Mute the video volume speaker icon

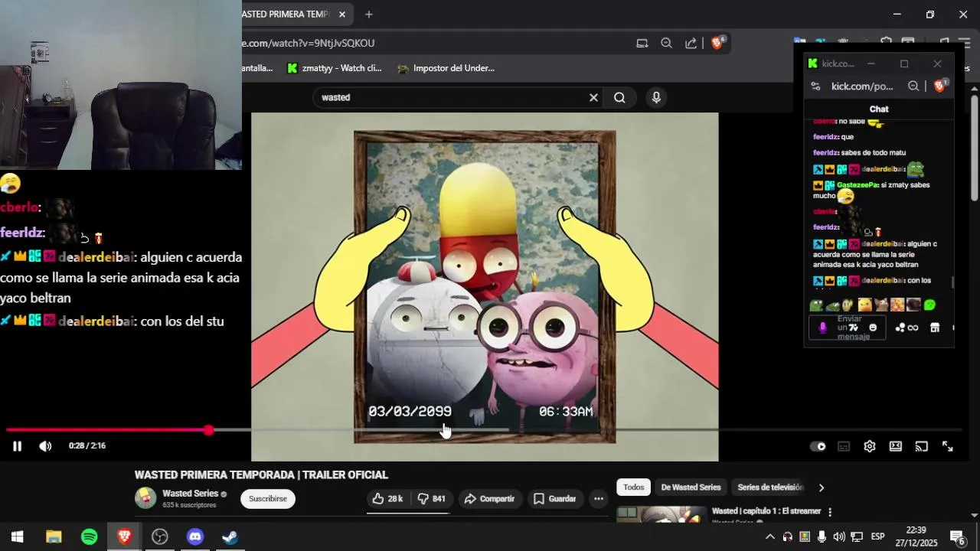coord(45,446)
